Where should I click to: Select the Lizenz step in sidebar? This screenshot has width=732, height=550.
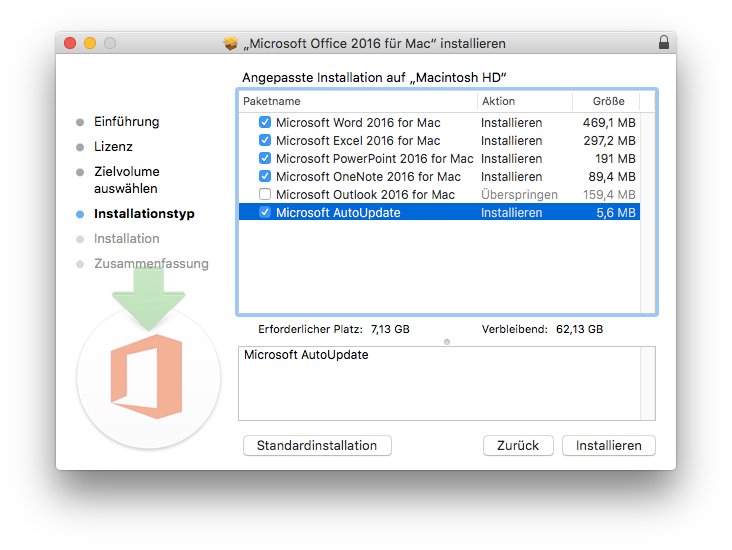tap(113, 147)
